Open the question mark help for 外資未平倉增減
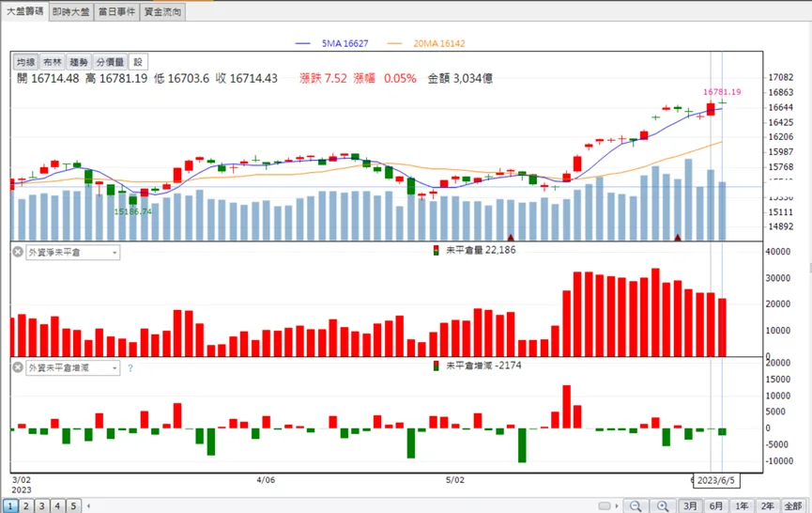The image size is (812, 513). (130, 368)
